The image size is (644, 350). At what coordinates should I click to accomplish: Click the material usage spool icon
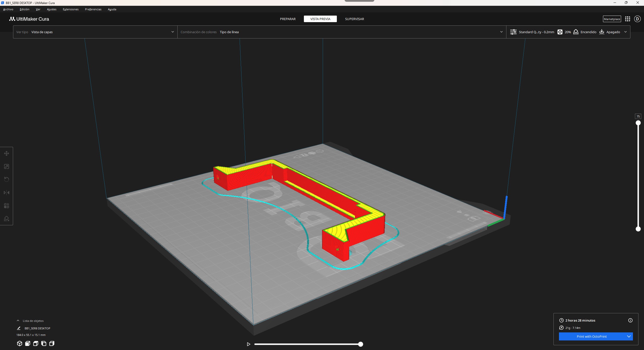561,328
